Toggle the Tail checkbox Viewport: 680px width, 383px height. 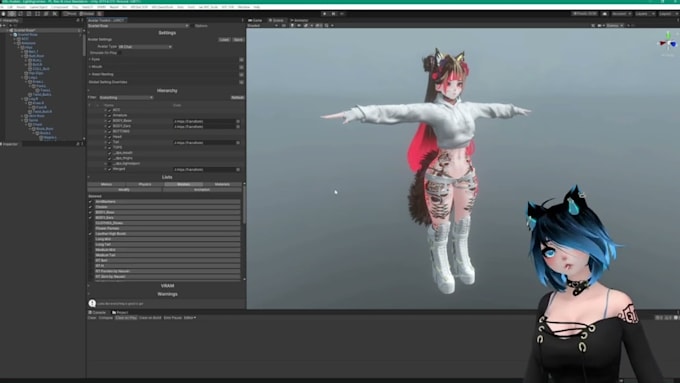point(109,142)
